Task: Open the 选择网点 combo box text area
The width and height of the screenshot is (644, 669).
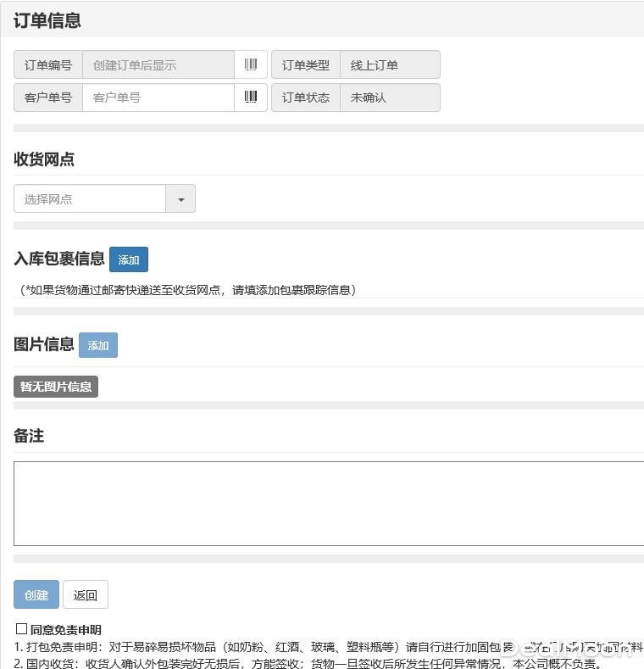Action: [90, 199]
